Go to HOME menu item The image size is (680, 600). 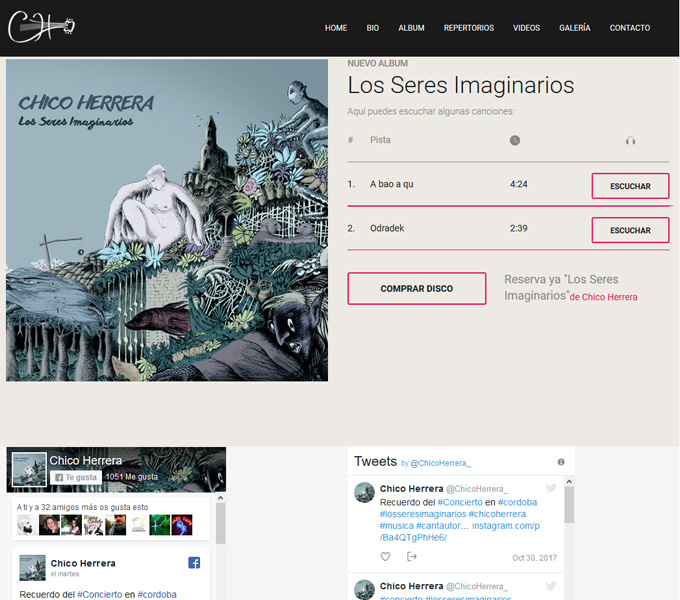pyautogui.click(x=336, y=28)
